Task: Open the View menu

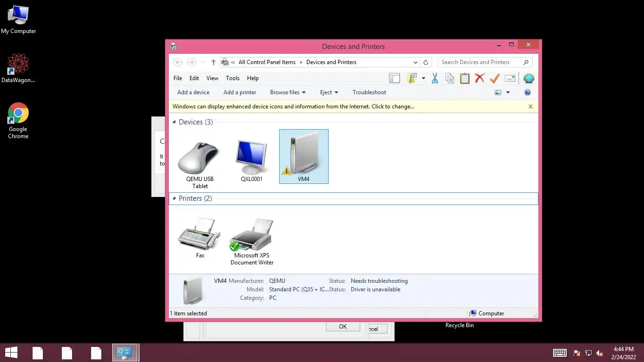Action: (x=212, y=78)
